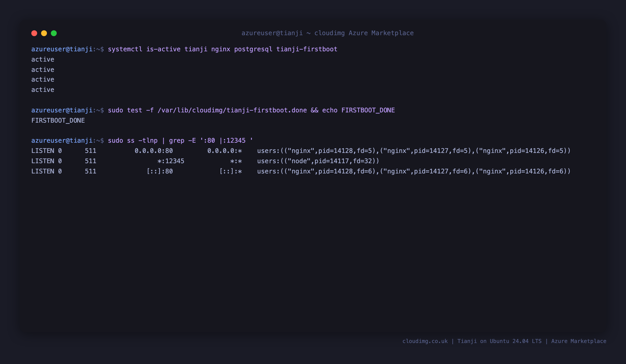
Task: Click the prompt 'azureuser@tianji' before sudo test command
Action: (x=62, y=110)
